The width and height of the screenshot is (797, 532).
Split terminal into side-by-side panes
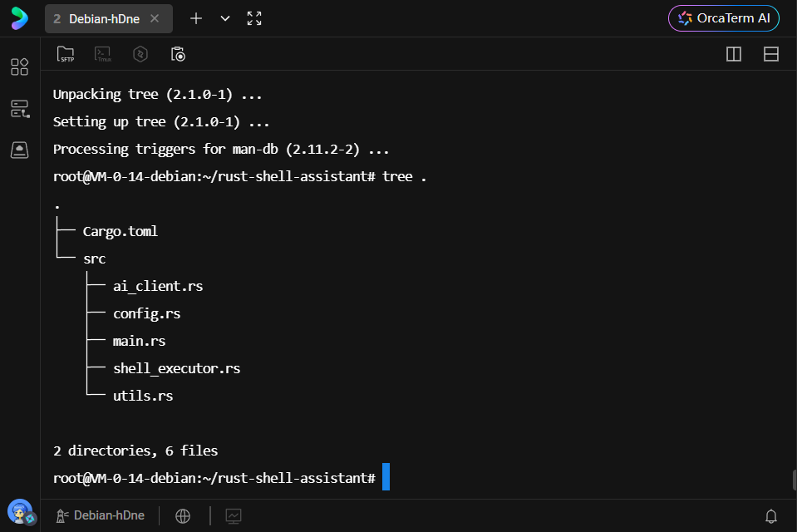[x=734, y=54]
